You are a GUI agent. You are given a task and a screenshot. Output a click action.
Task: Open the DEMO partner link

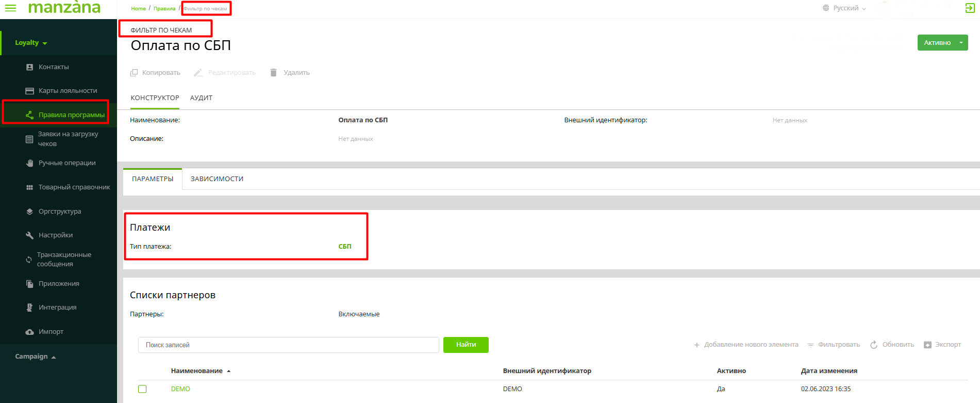click(x=180, y=389)
